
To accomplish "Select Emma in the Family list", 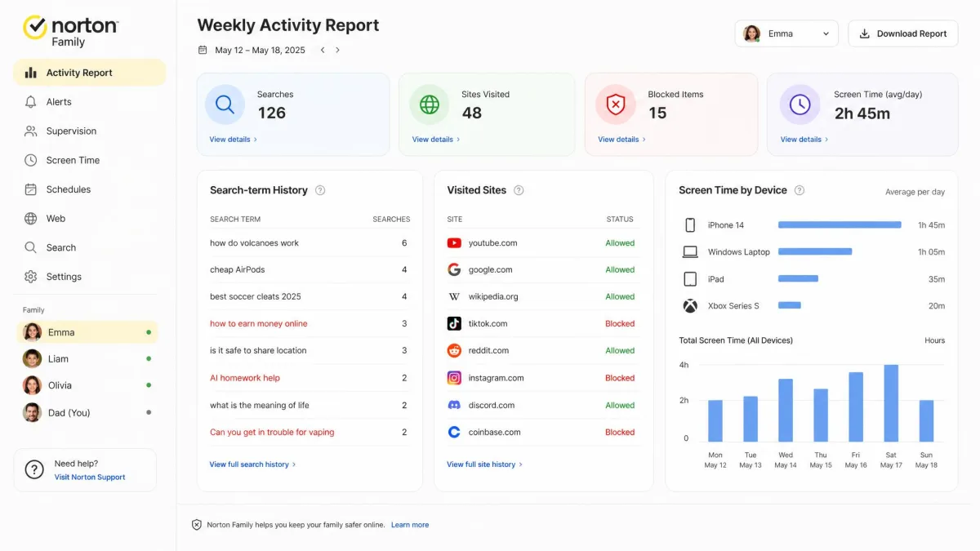I will point(87,332).
